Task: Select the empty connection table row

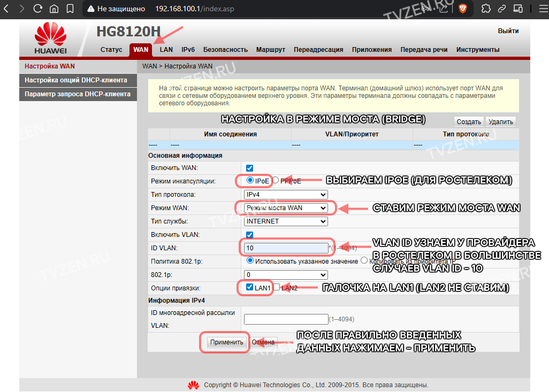Action: pos(333,145)
